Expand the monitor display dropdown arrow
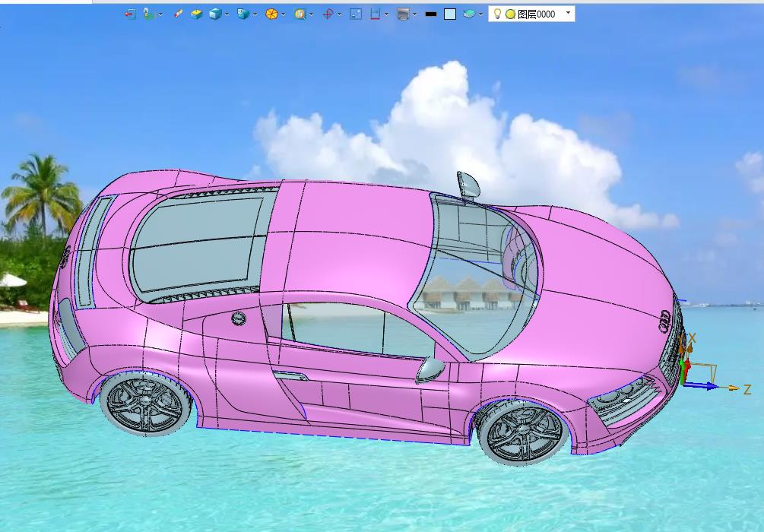The image size is (764, 532). click(x=415, y=14)
